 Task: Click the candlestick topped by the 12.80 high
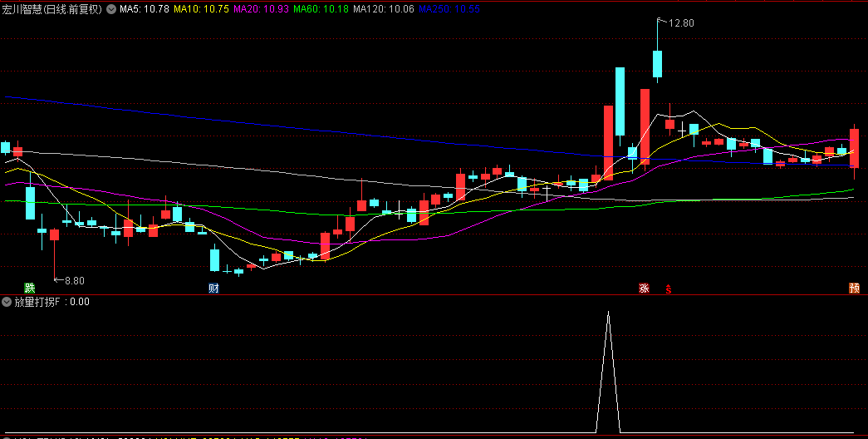657,64
